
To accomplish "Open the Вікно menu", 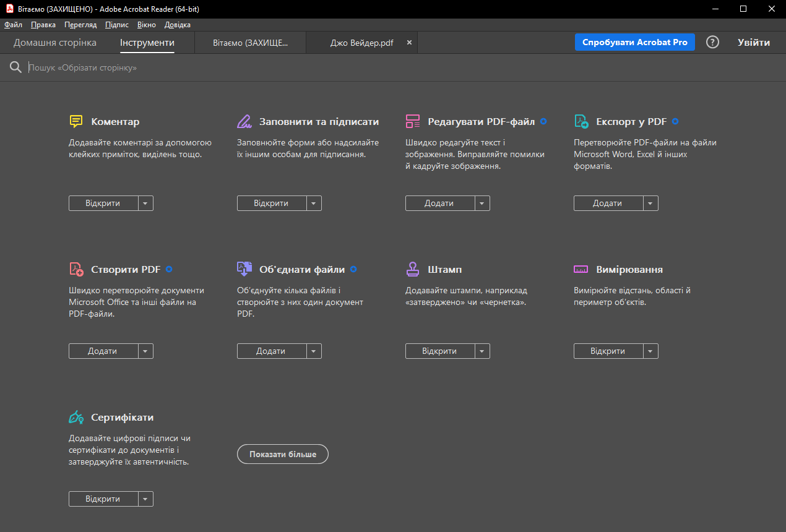I will [146, 25].
